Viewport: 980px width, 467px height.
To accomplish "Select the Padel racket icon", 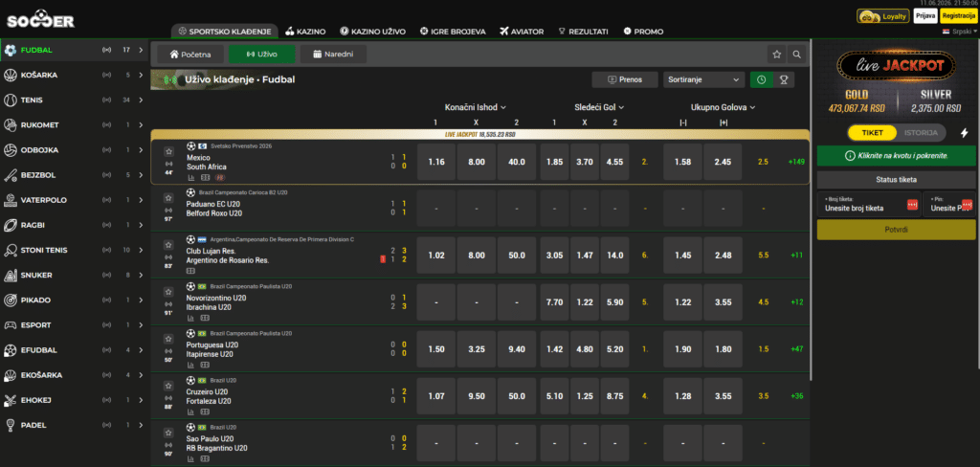I will point(10,425).
